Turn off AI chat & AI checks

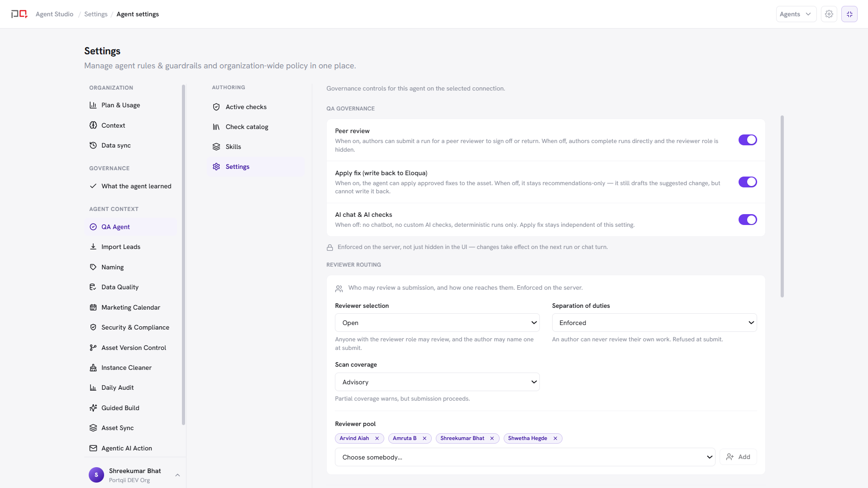tap(748, 220)
